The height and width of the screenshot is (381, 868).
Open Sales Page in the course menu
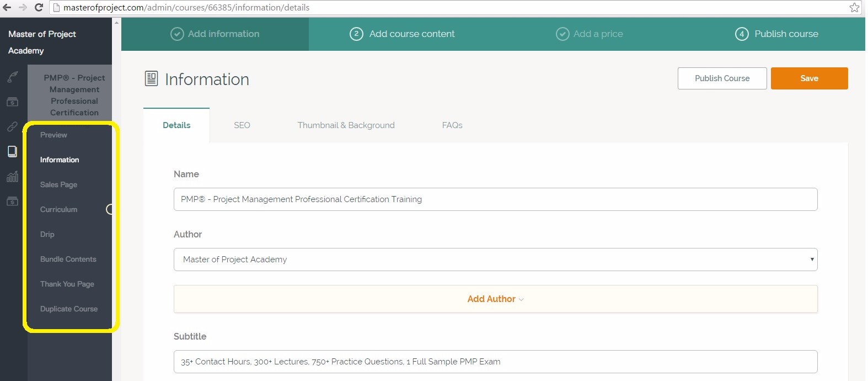[58, 184]
